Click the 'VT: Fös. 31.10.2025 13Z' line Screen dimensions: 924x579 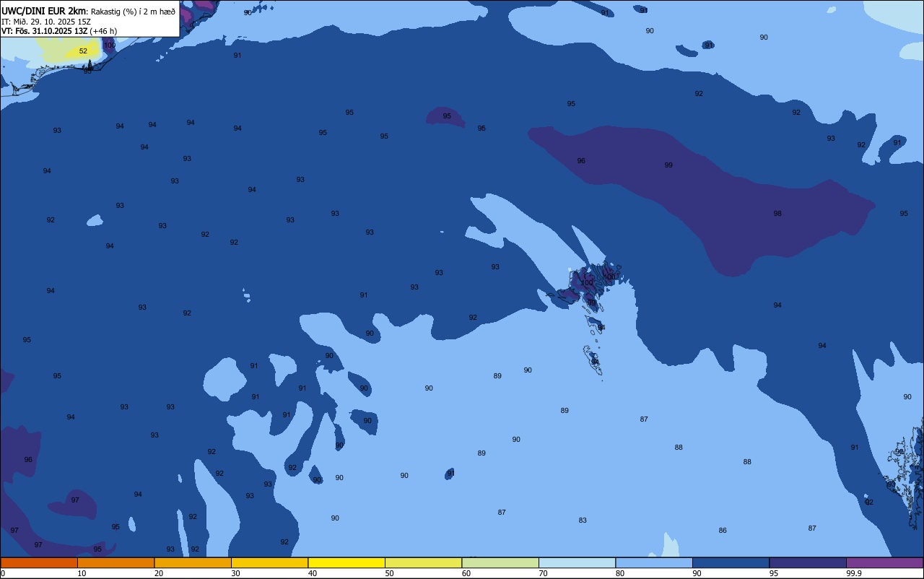pyautogui.click(x=45, y=31)
